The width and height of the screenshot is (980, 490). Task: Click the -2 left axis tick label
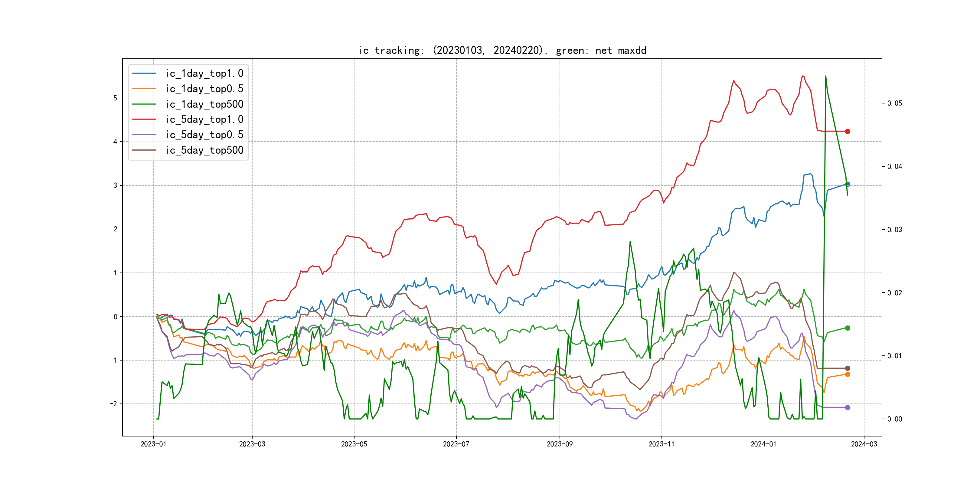tap(114, 403)
